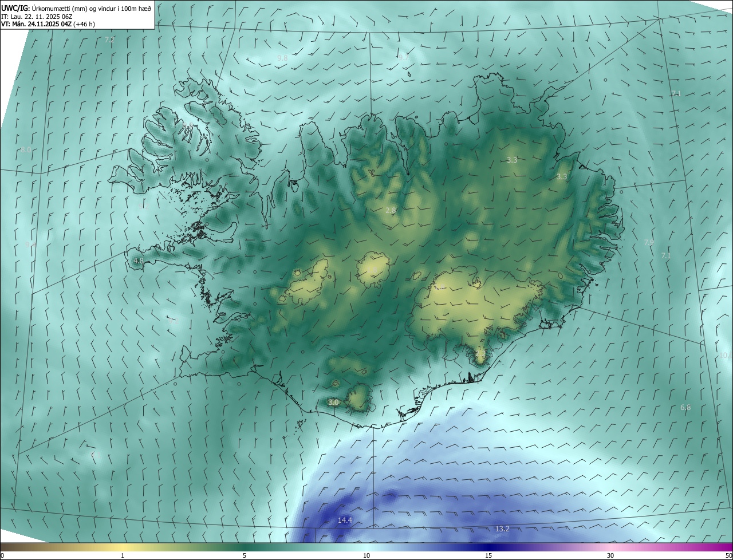The width and height of the screenshot is (733, 560).
Task: Click the 9.7 value label
Action: pos(404,57)
